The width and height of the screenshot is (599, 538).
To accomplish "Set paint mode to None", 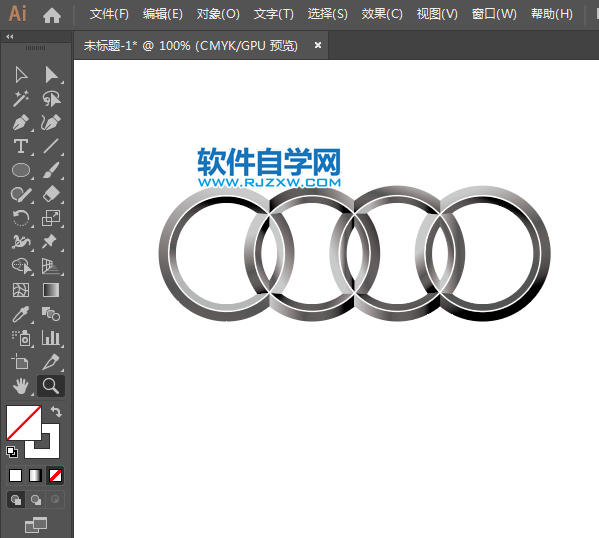I will click(x=55, y=476).
